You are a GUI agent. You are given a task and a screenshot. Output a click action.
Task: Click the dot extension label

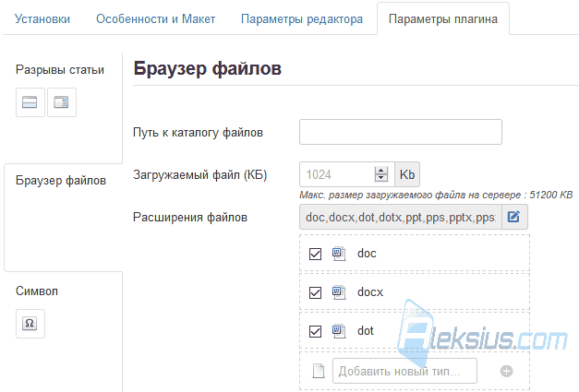[x=365, y=331]
